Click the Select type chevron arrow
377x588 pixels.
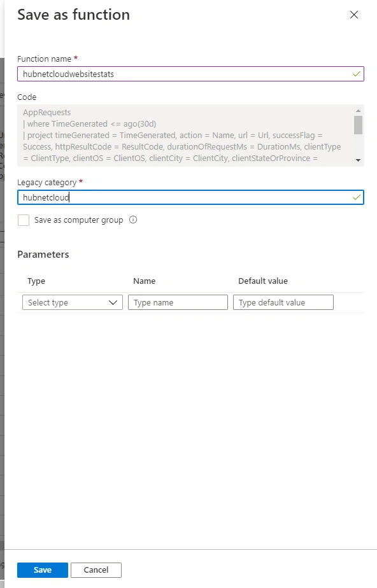click(x=113, y=303)
